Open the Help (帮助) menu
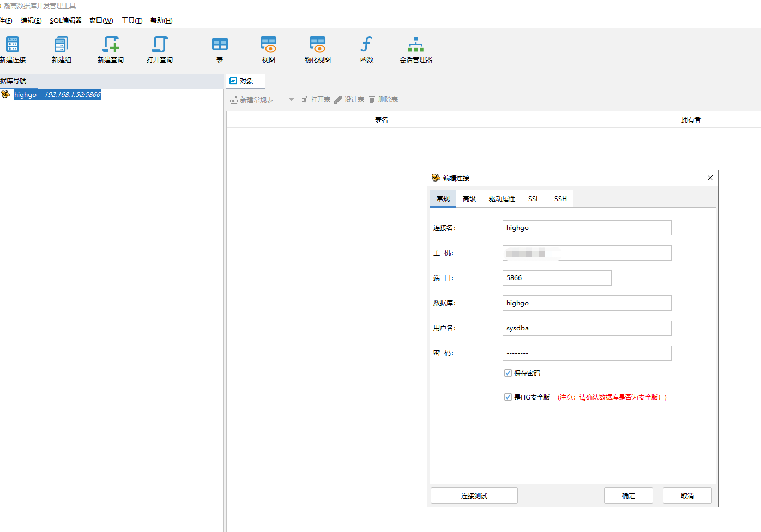761x532 pixels. [161, 21]
